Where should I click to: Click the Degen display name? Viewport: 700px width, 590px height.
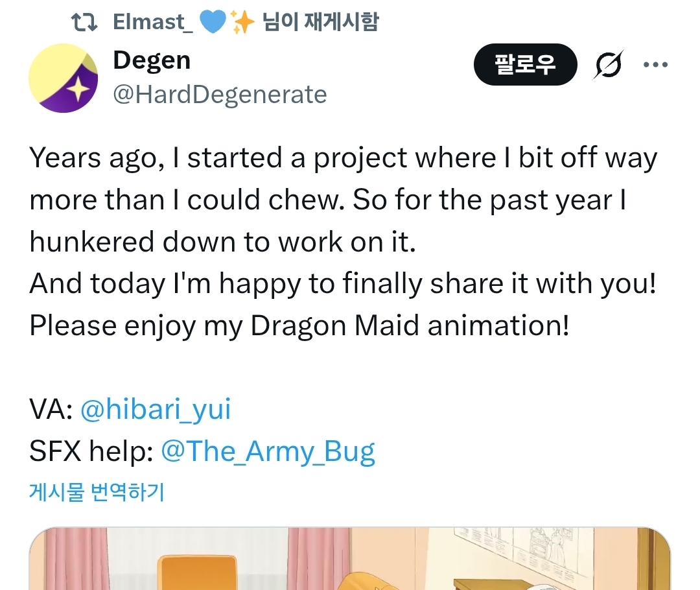pyautogui.click(x=152, y=61)
